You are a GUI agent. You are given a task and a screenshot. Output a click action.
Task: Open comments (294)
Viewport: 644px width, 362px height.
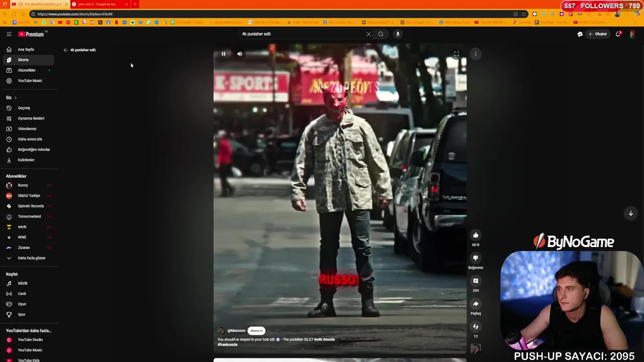(475, 281)
